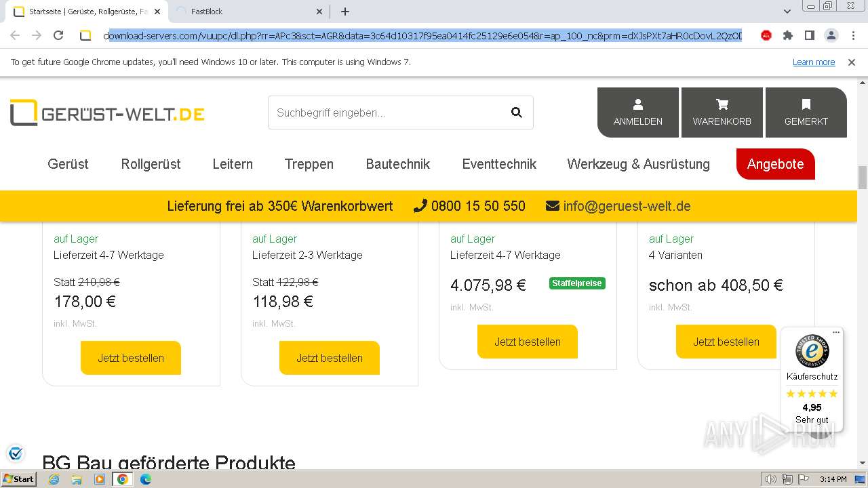Open the Rollgerüst menu category
868x488 pixels.
coord(151,164)
